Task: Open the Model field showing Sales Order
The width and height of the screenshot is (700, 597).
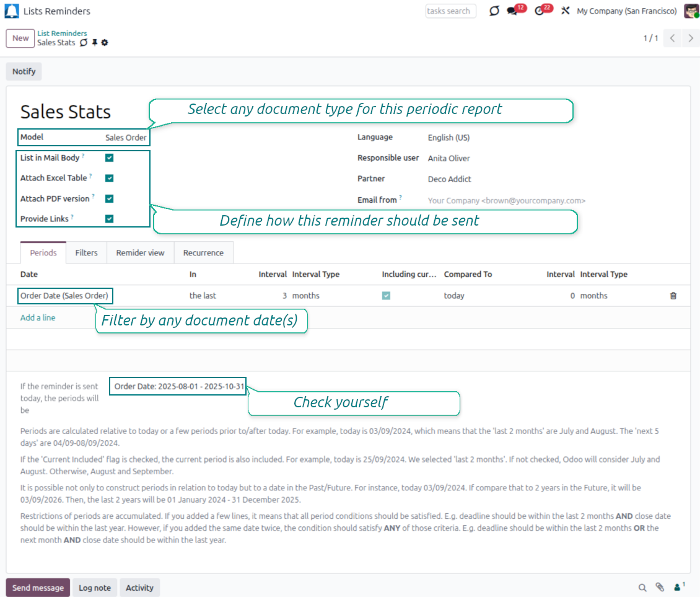Action: [126, 138]
